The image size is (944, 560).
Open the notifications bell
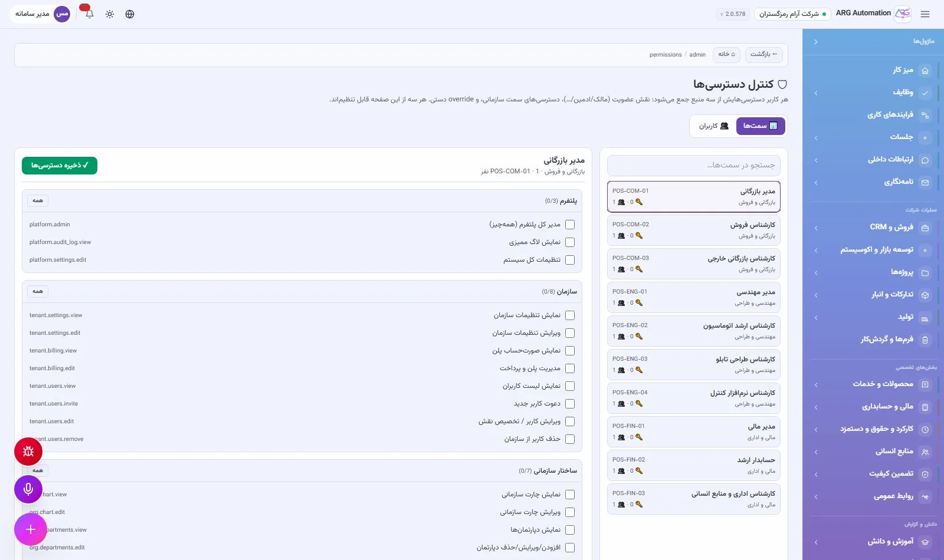[90, 14]
